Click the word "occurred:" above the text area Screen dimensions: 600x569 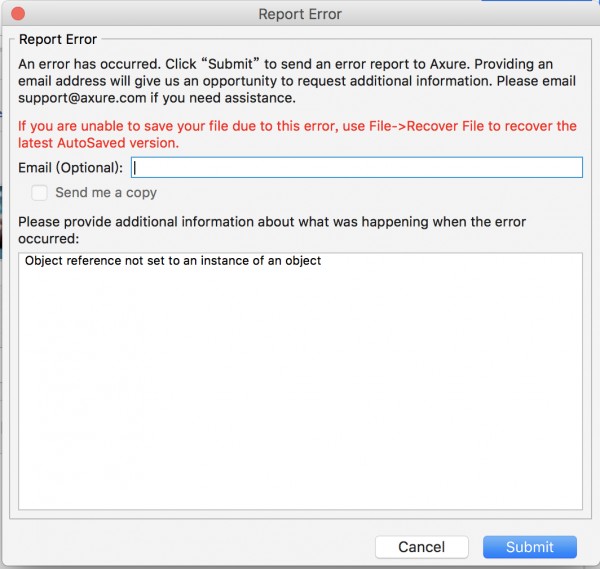point(50,239)
